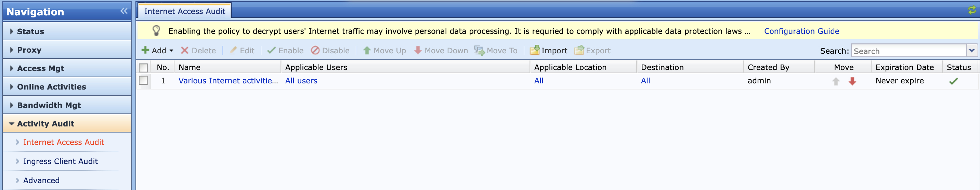Image resolution: width=980 pixels, height=190 pixels.
Task: Collapse the Activity Audit navigation section
Action: [x=45, y=123]
